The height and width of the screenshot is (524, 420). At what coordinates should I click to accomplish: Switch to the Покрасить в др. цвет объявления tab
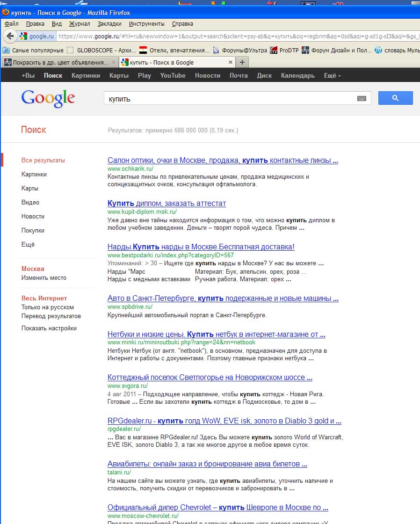[59, 62]
